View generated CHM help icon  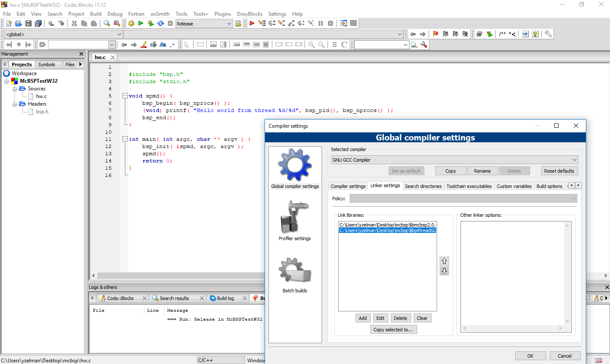(535, 34)
